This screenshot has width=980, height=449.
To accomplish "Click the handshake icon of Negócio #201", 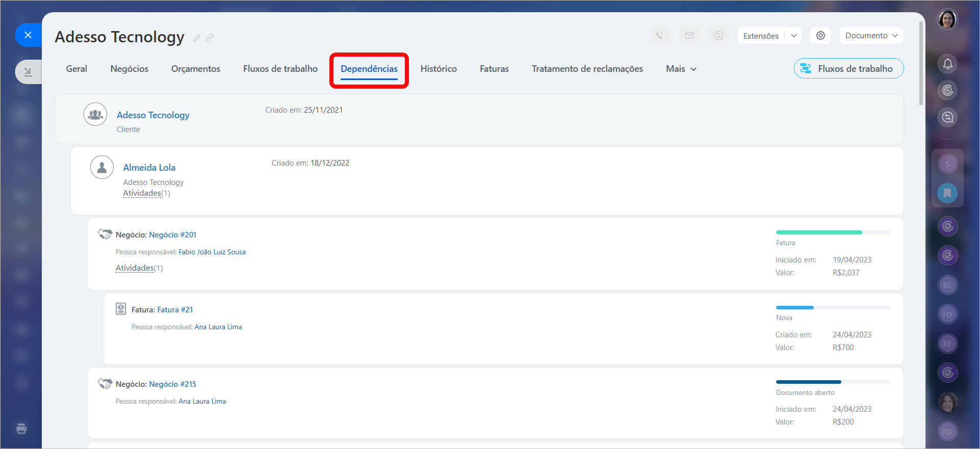I will (105, 234).
